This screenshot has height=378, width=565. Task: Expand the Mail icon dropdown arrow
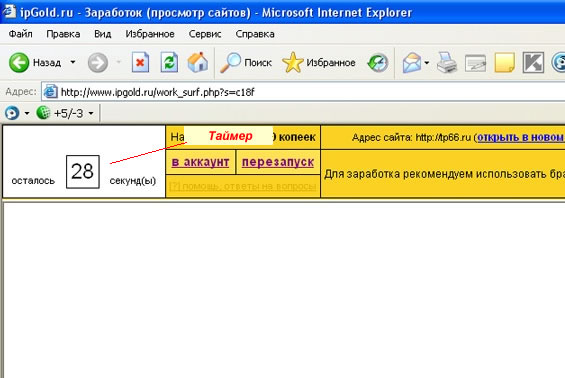click(x=427, y=63)
